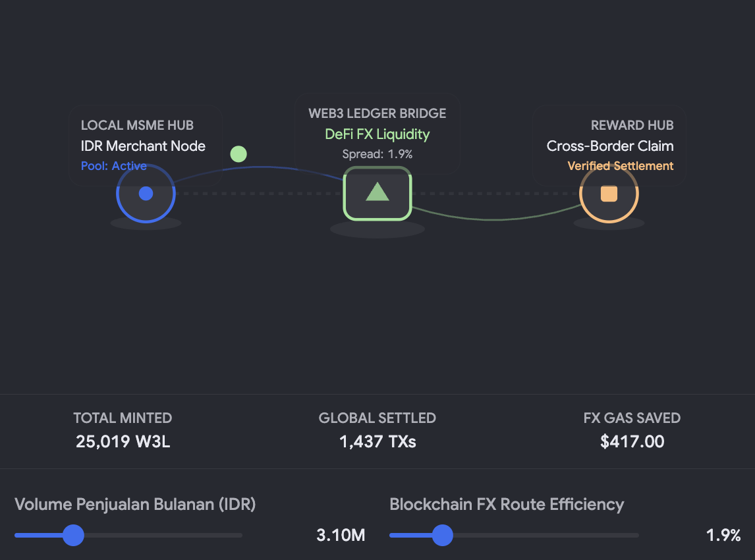The height and width of the screenshot is (560, 755).
Task: Click the '1.9%' efficiency slider value
Action: 723,535
